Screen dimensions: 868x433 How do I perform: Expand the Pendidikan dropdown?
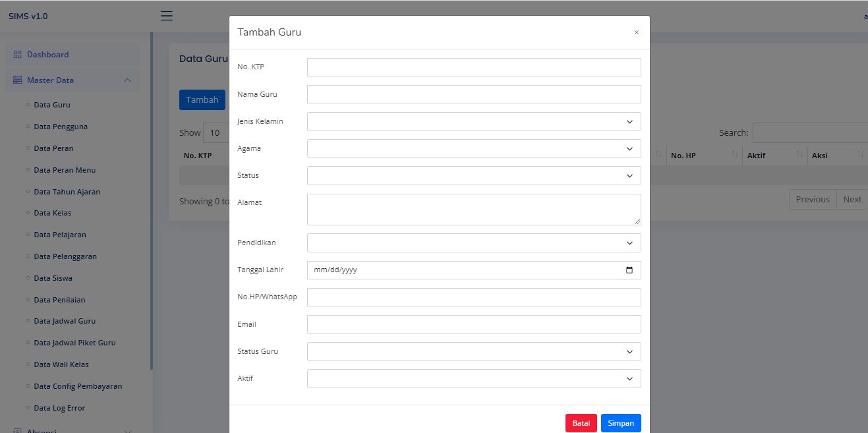pyautogui.click(x=473, y=243)
